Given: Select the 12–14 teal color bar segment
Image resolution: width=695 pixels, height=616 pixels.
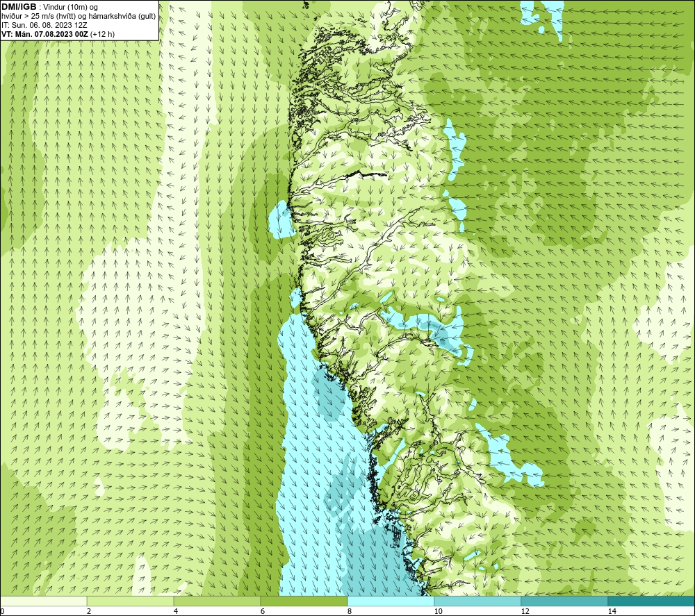Looking at the screenshot, I should 564,601.
